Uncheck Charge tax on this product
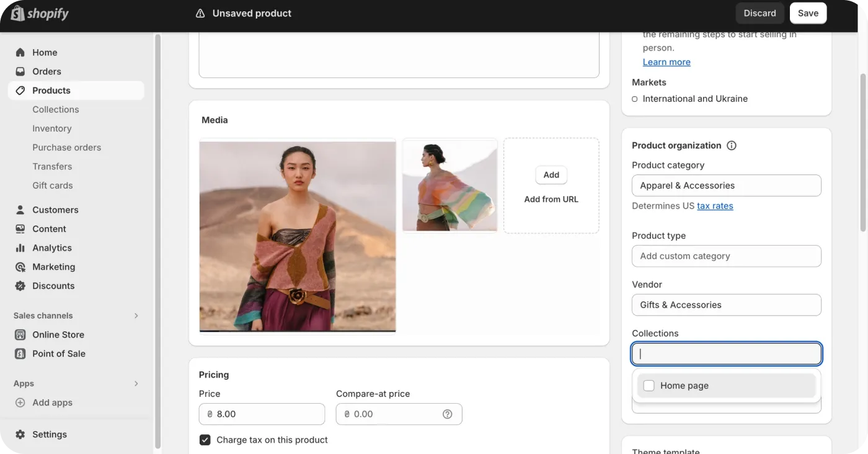The height and width of the screenshot is (454, 868). coord(205,440)
